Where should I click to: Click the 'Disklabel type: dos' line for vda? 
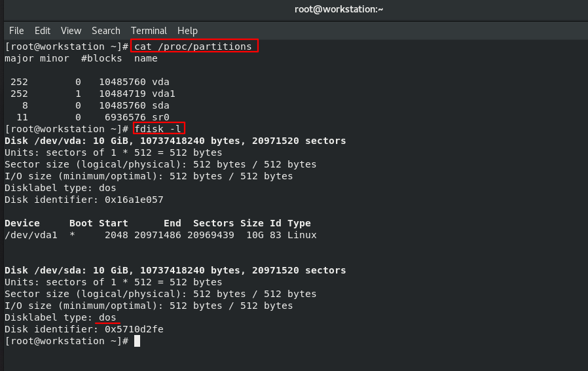coord(60,188)
